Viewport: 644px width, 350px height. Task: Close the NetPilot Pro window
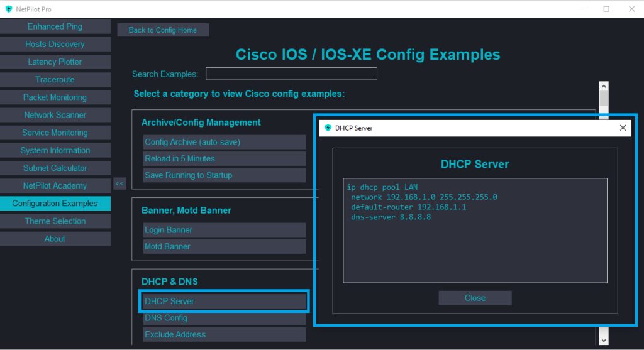click(x=631, y=9)
